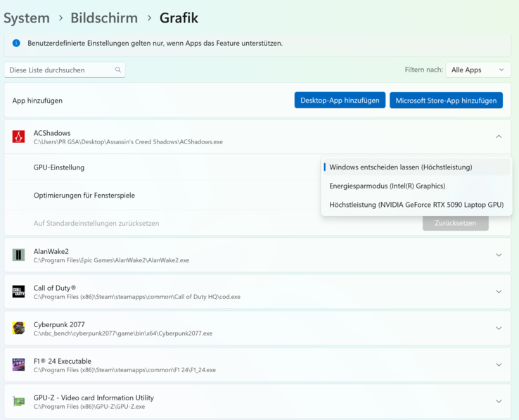519x420 pixels.
Task: Click the blue info icon
Action: point(16,43)
